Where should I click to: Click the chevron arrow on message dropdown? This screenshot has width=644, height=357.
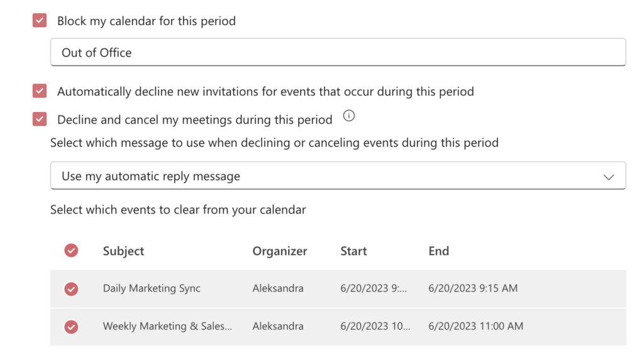(x=608, y=177)
